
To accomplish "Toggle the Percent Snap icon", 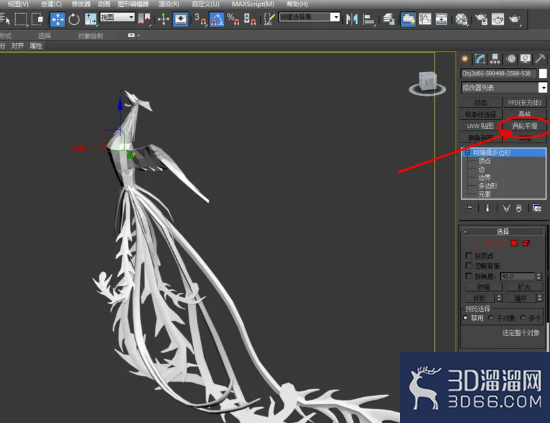I will click(233, 19).
